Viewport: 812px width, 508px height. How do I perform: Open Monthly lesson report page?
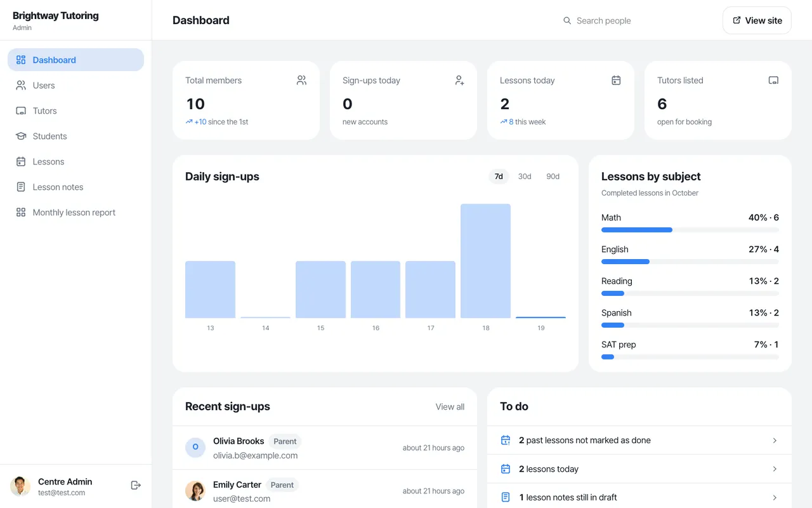click(75, 212)
